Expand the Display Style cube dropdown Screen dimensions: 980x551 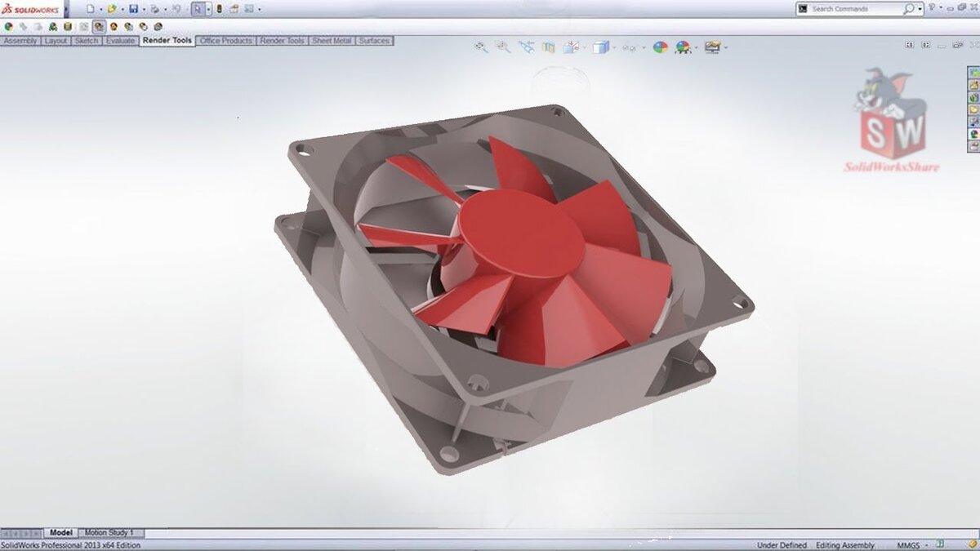click(615, 47)
